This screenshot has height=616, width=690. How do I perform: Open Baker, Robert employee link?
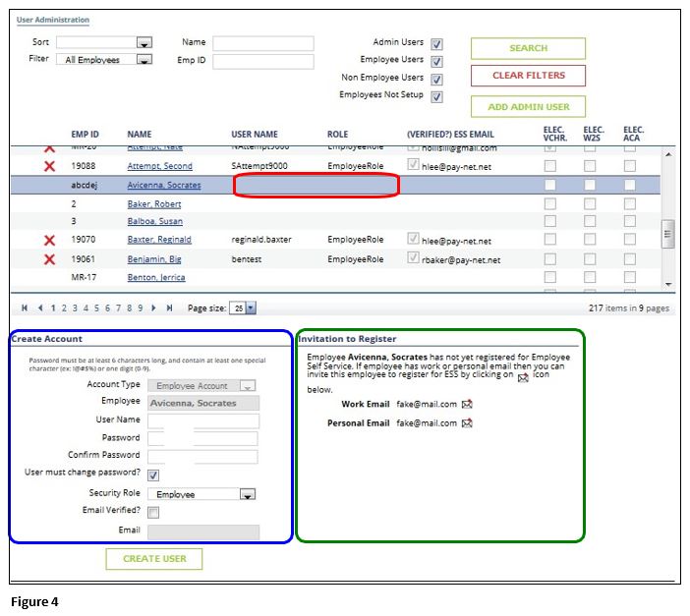(154, 204)
